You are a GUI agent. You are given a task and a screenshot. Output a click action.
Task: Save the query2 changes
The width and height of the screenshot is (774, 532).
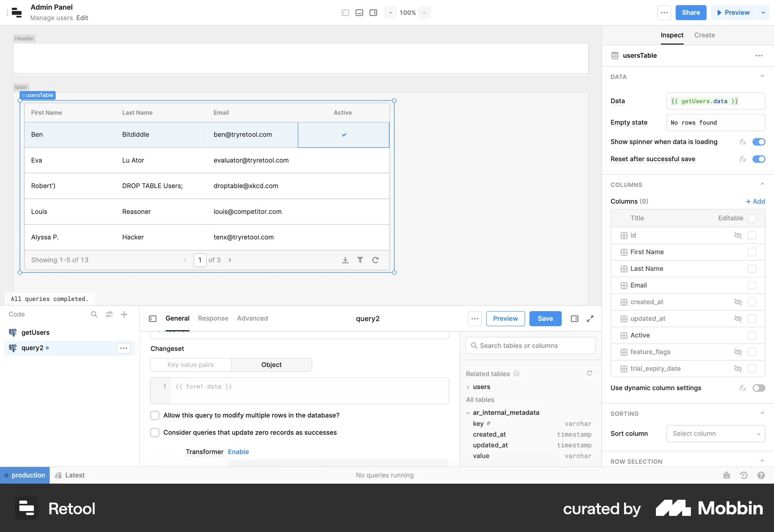[x=545, y=318]
